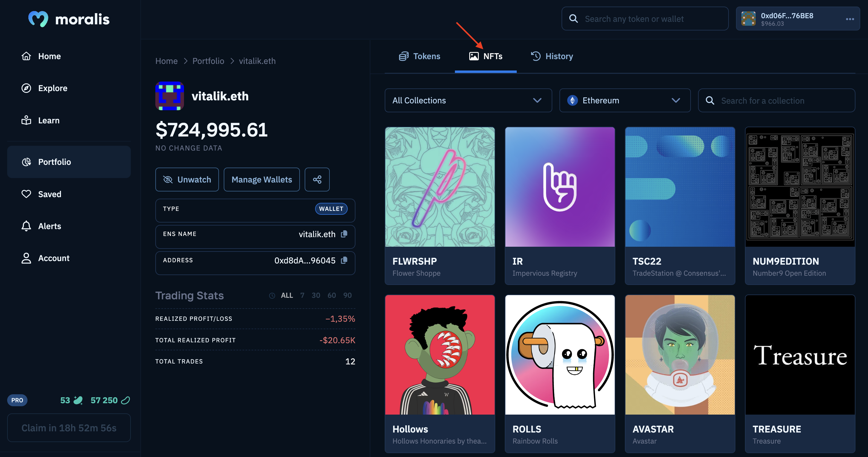The image size is (868, 457).
Task: Click the Explore compass icon
Action: (26, 88)
